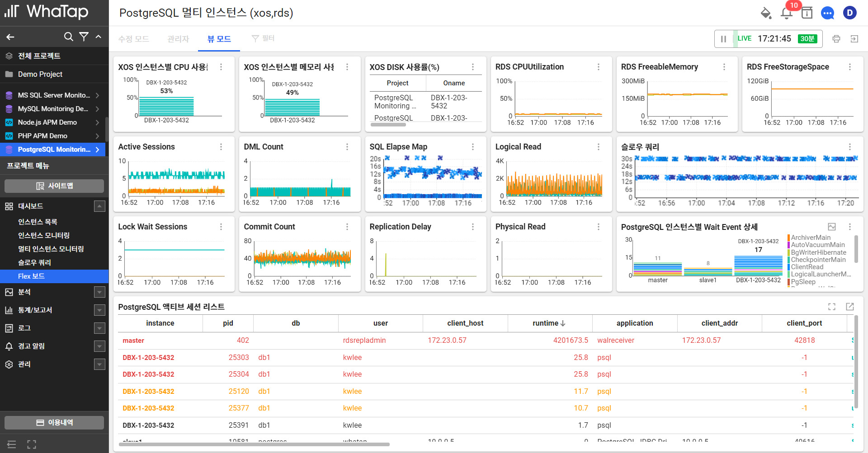Switch to 관리자 tab
Image resolution: width=868 pixels, height=453 pixels.
(178, 39)
